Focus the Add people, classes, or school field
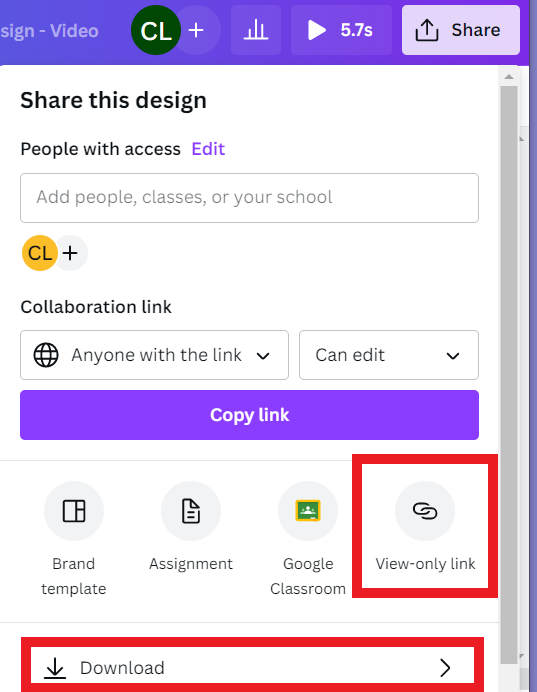537x692 pixels. coord(249,198)
